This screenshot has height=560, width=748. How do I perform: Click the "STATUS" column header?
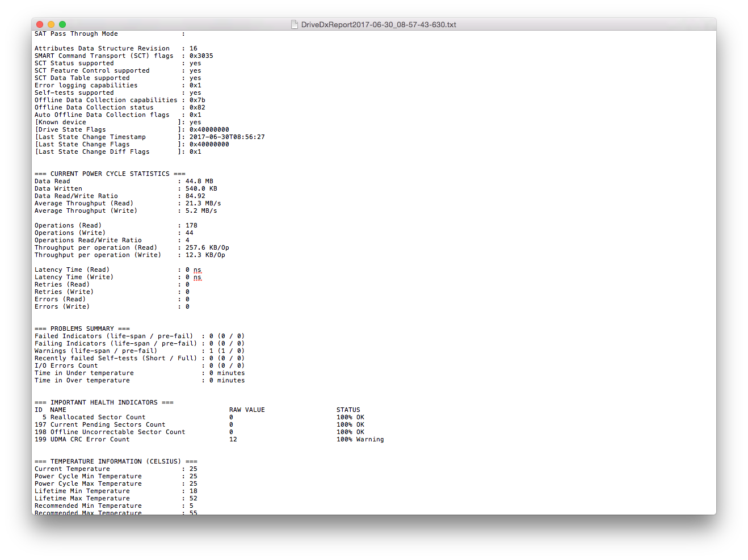pos(348,410)
